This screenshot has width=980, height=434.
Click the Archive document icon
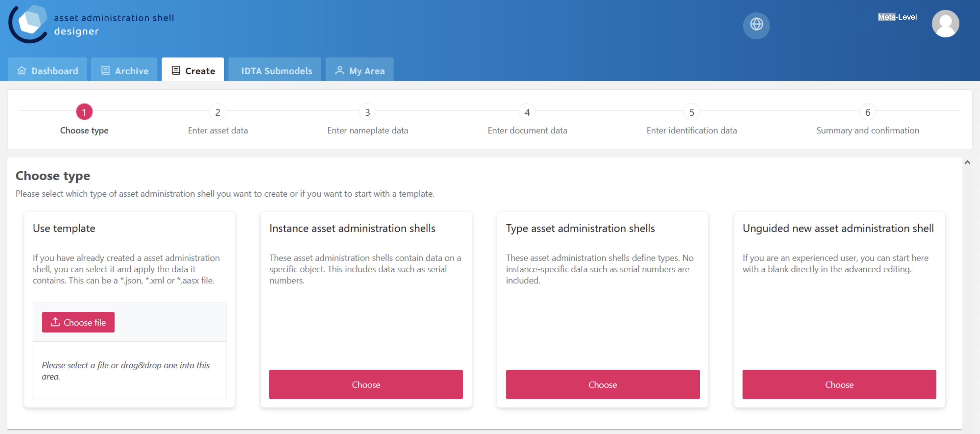[x=105, y=70]
